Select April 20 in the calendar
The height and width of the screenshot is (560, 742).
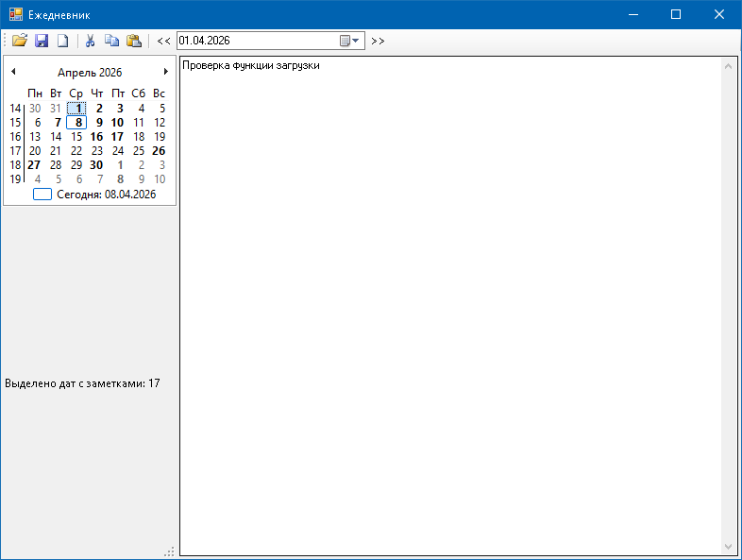click(35, 151)
